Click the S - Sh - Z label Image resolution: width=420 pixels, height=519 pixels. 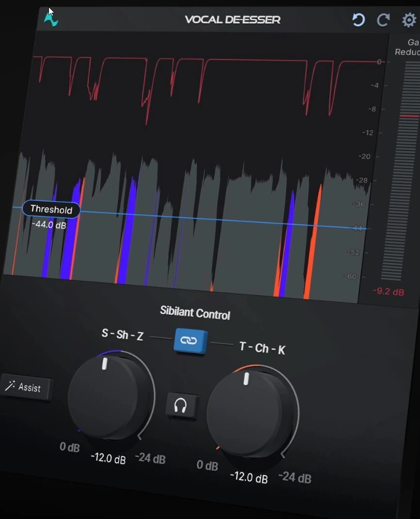122,335
